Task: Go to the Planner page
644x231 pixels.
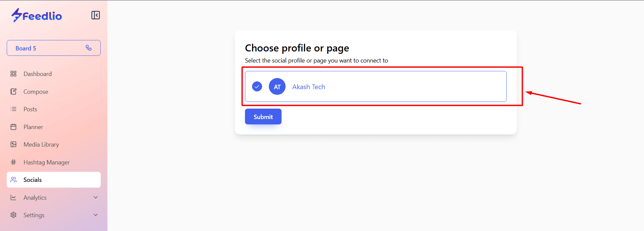Action: [33, 127]
